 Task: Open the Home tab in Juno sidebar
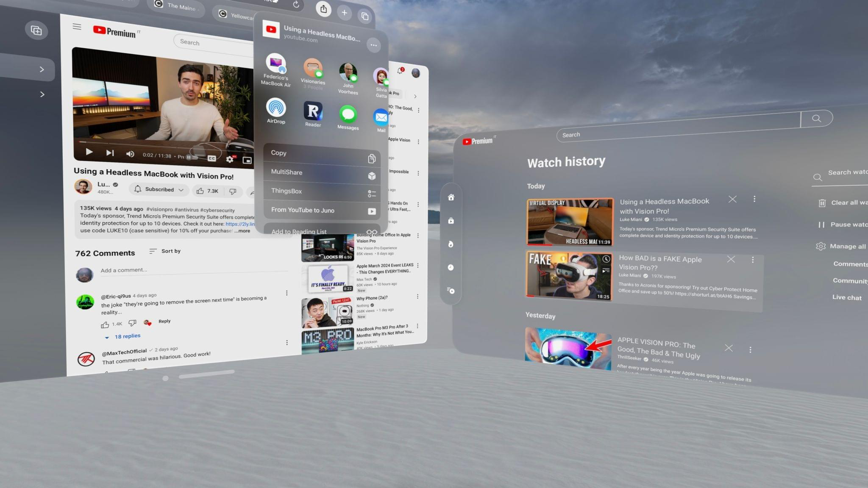pyautogui.click(x=451, y=197)
